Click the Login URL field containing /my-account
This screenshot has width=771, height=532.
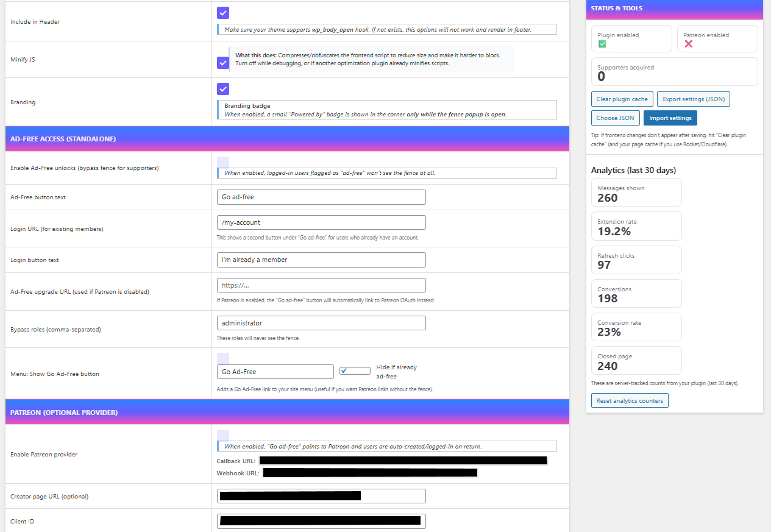coord(321,222)
